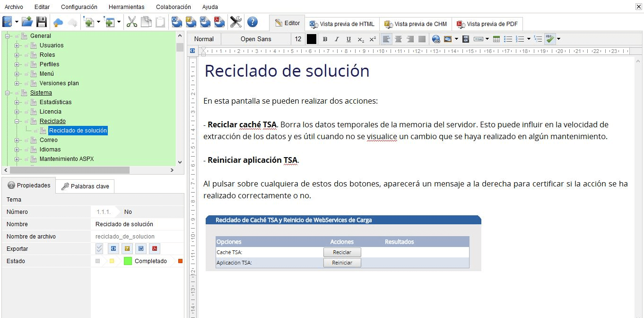Right-align the paragraph

point(410,39)
